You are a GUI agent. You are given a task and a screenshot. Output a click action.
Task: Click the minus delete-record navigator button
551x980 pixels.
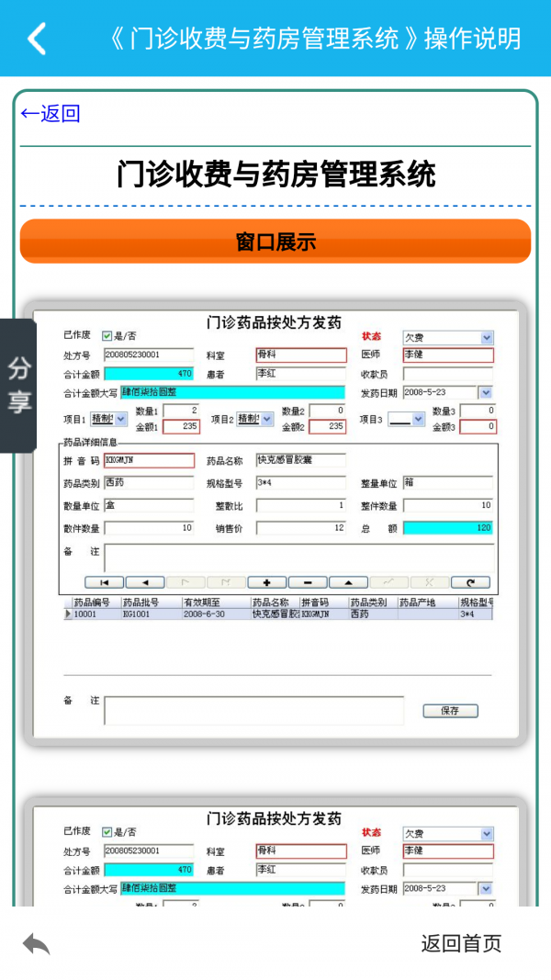308,582
